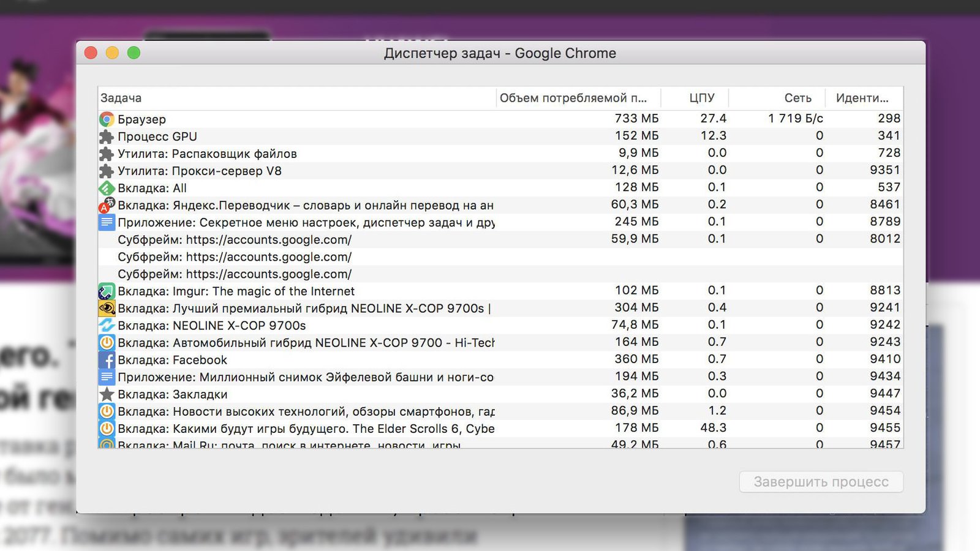Image resolution: width=980 pixels, height=551 pixels.
Task: Select the Яндекс.Переводчик tab row
Action: (x=500, y=205)
